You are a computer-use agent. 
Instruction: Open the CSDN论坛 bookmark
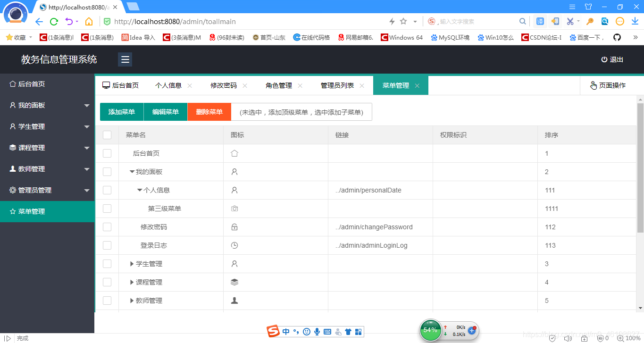pyautogui.click(x=542, y=37)
